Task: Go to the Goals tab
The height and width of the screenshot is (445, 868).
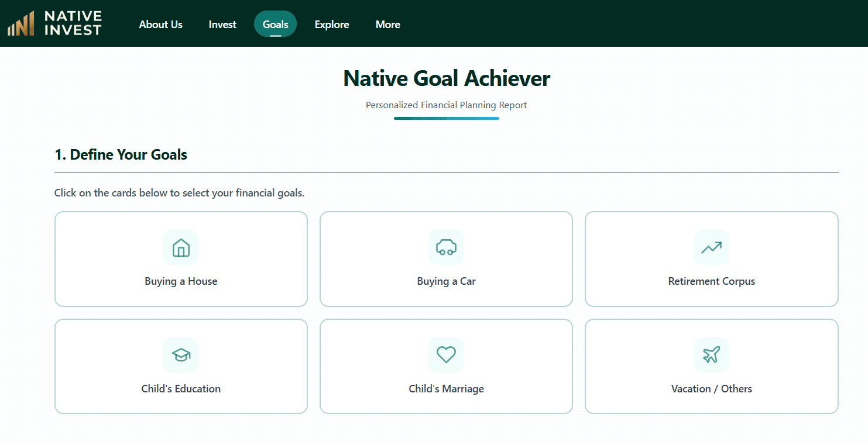Action: coord(275,25)
